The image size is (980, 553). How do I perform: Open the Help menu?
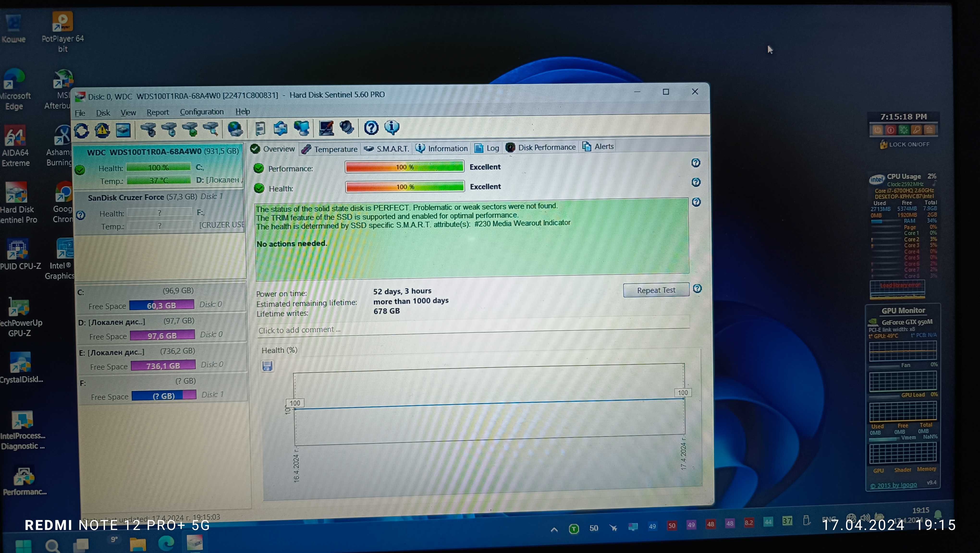click(242, 111)
